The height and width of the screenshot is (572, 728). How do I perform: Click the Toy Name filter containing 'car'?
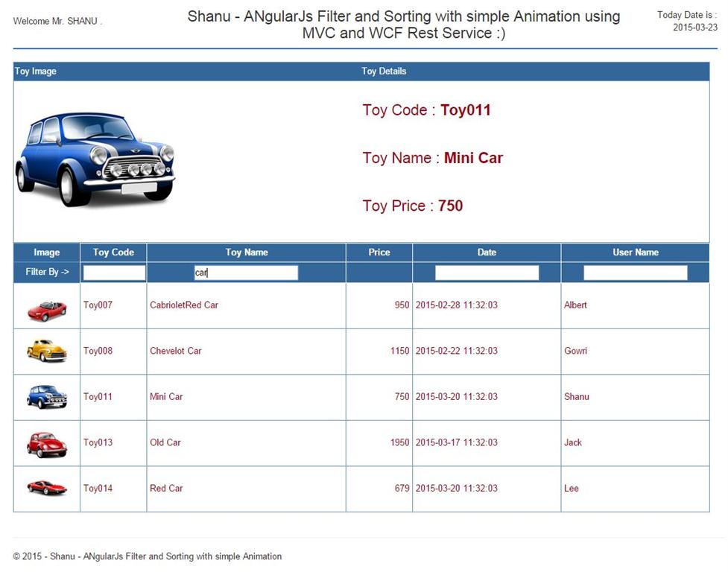pos(246,273)
